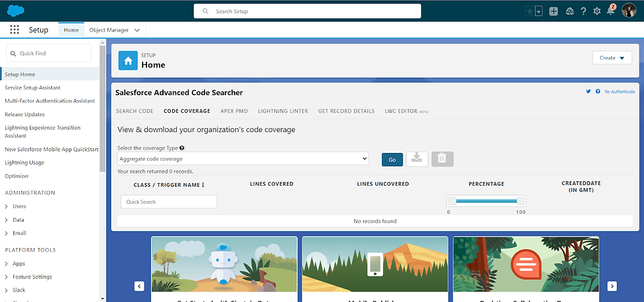
Task: Expand the Object Manager tab dropdown chevron
Action: tap(137, 30)
